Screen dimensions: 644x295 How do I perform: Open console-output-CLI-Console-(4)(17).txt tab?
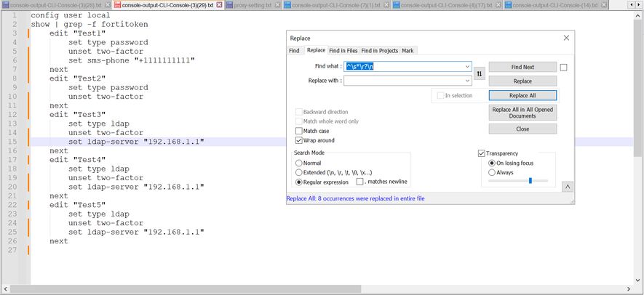pos(447,5)
